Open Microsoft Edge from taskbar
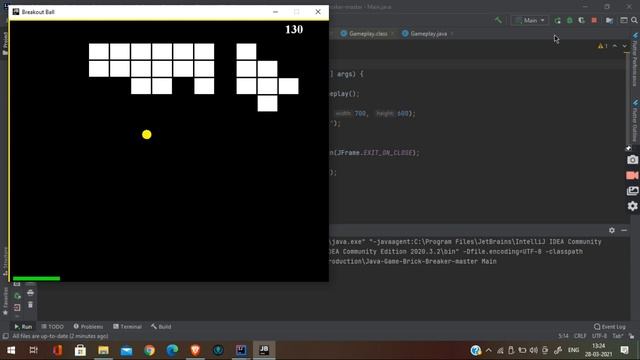 point(172,350)
